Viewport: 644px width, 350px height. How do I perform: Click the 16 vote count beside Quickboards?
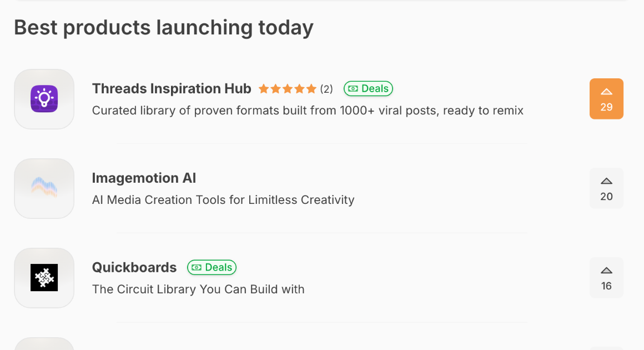tap(606, 286)
